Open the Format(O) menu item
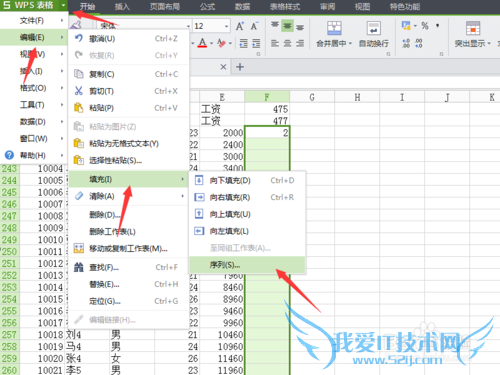Image resolution: width=500 pixels, height=375 pixels. [33, 88]
